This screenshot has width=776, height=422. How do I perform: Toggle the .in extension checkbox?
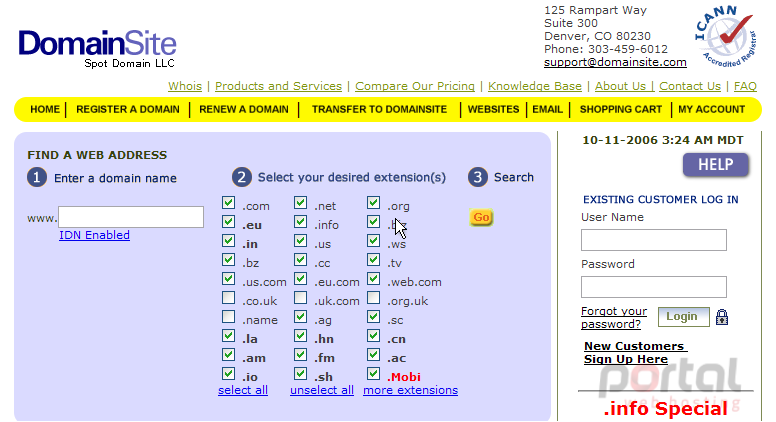(228, 240)
